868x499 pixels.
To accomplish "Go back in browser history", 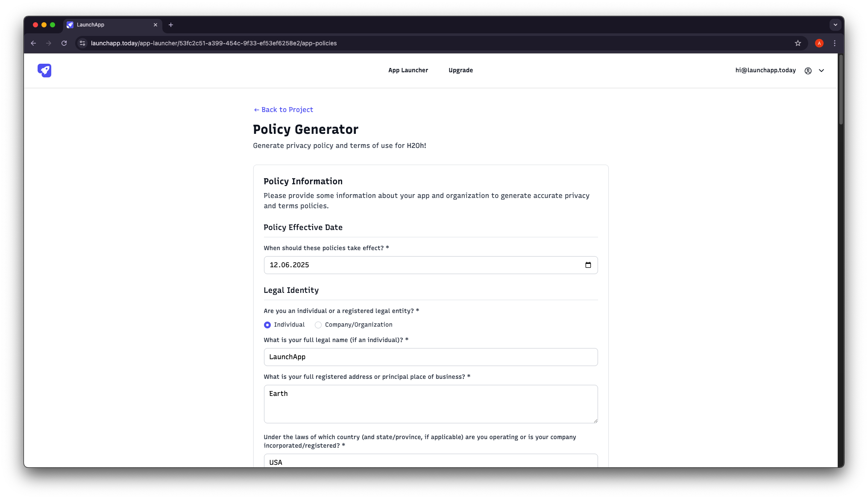I will click(33, 43).
